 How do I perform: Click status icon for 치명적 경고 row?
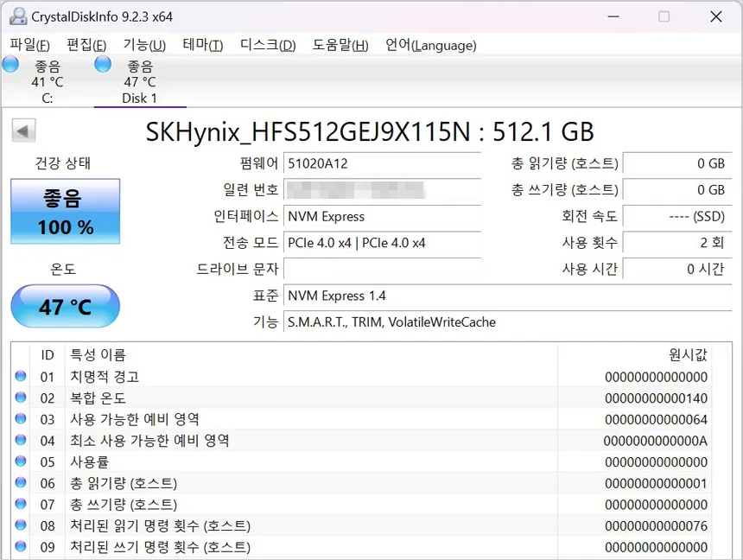coord(21,377)
